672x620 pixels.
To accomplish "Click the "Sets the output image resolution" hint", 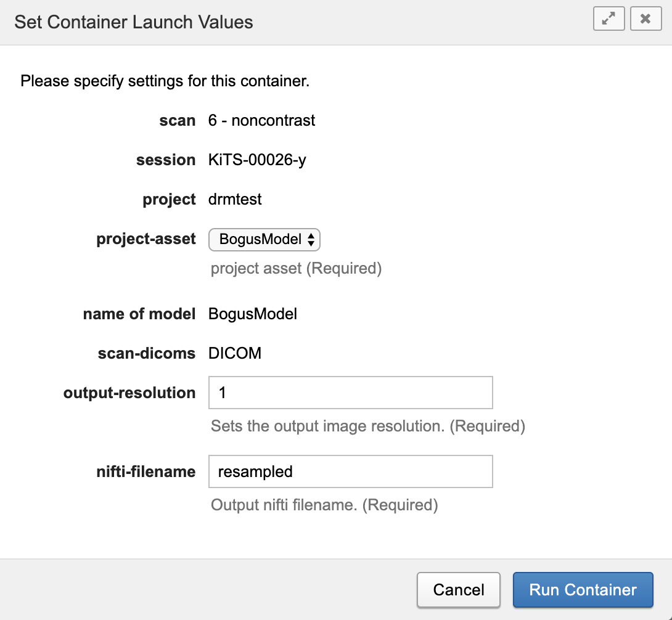I will pos(367,426).
